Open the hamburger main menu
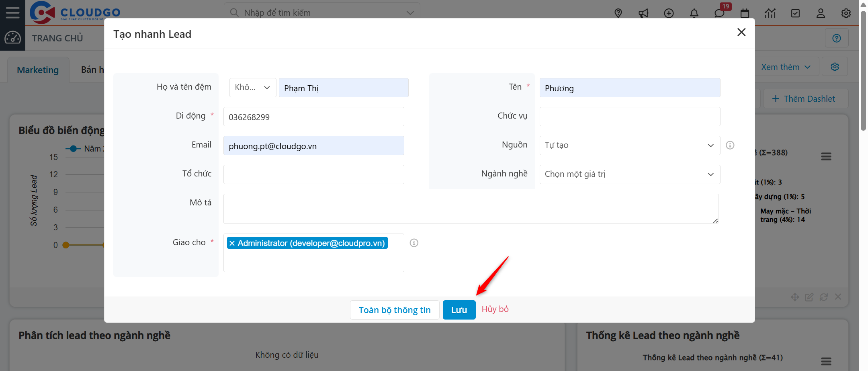This screenshot has width=868, height=371. click(12, 12)
